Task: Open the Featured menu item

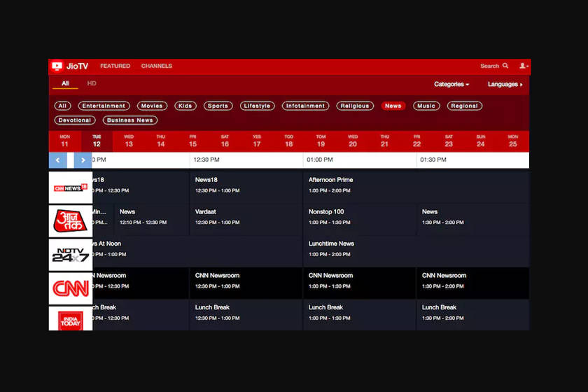Action: pos(115,66)
